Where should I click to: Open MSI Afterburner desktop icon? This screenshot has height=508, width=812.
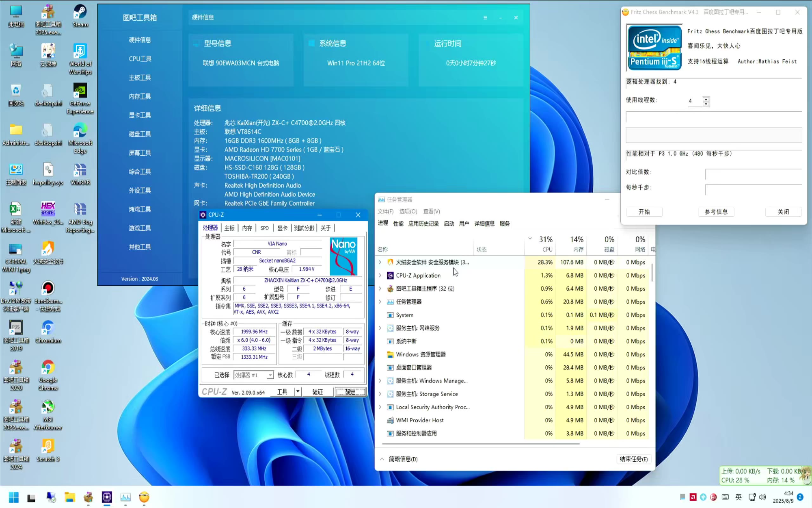point(48,415)
